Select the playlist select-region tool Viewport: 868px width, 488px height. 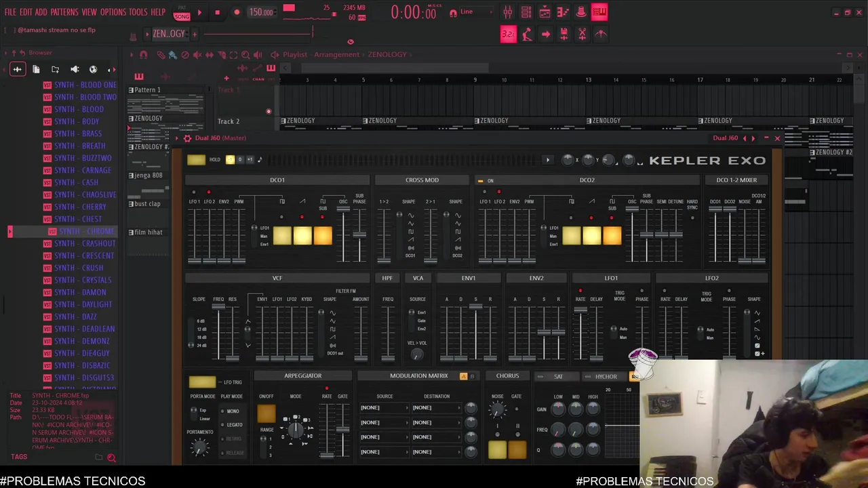234,54
